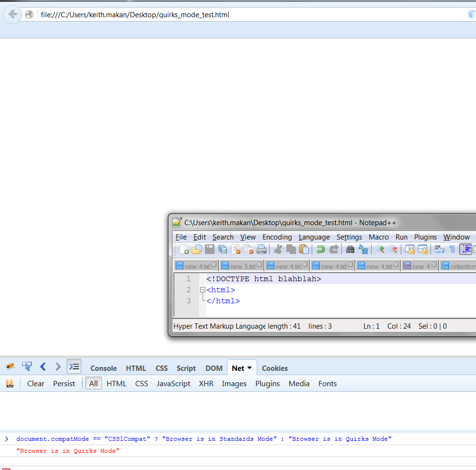Viewport: 476px width, 470px height.
Task: Open the Window menu in Notepad++
Action: 456,237
